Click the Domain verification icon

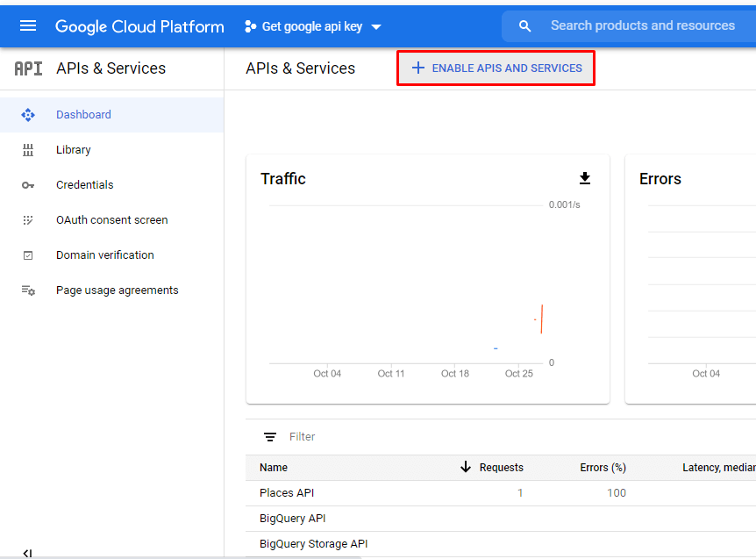coord(28,255)
